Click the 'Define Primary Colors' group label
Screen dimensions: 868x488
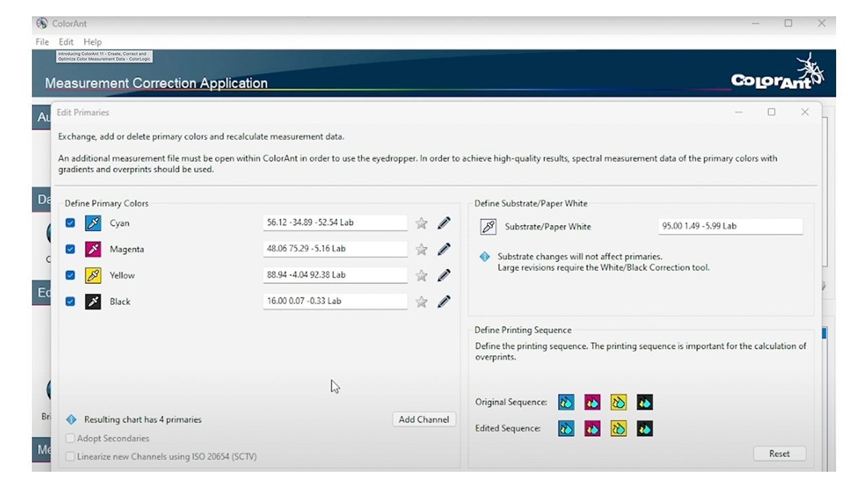click(106, 203)
